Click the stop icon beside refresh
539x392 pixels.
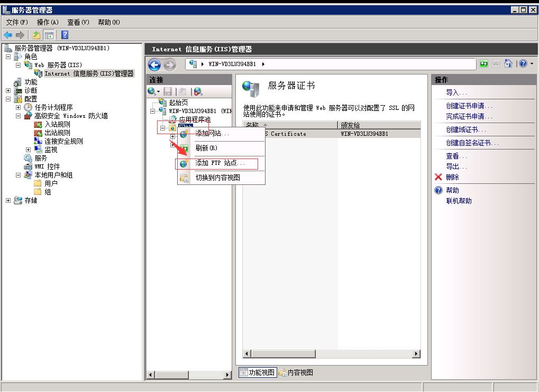[496, 63]
